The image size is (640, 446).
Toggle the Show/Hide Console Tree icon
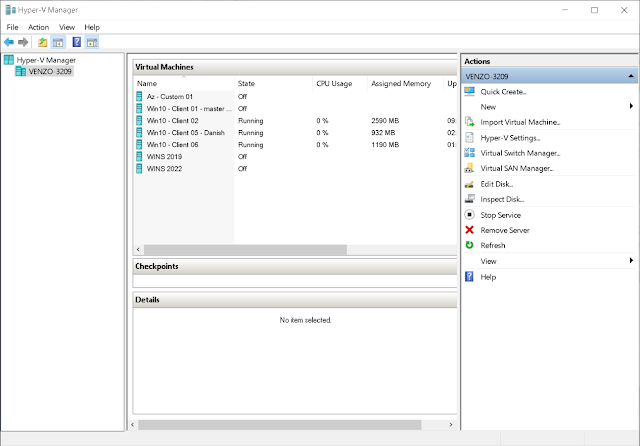click(58, 42)
